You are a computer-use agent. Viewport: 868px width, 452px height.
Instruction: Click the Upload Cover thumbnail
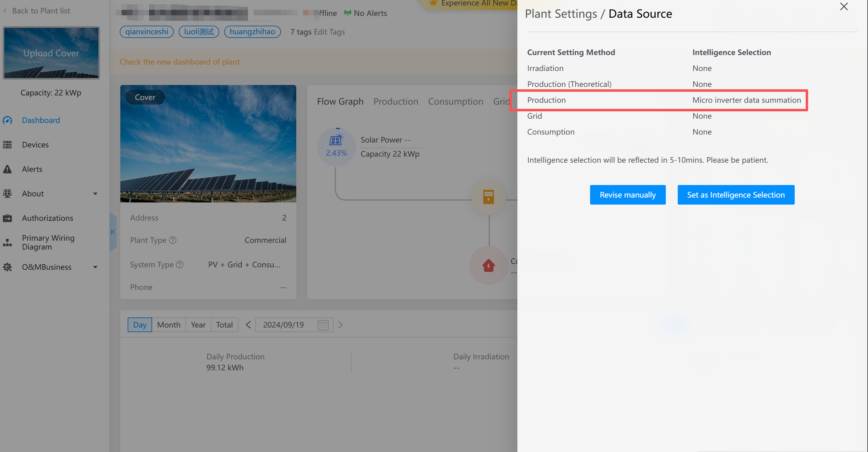coord(51,53)
